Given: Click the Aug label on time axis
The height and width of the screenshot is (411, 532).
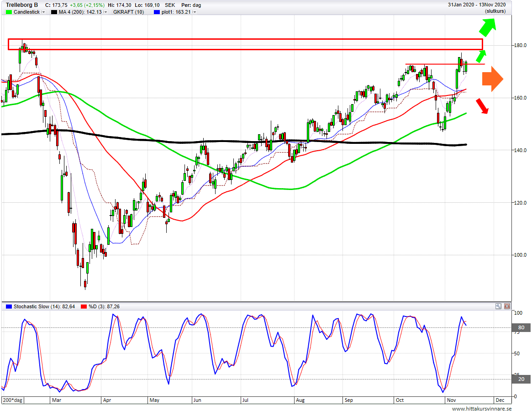Looking at the screenshot, I should [x=300, y=400].
